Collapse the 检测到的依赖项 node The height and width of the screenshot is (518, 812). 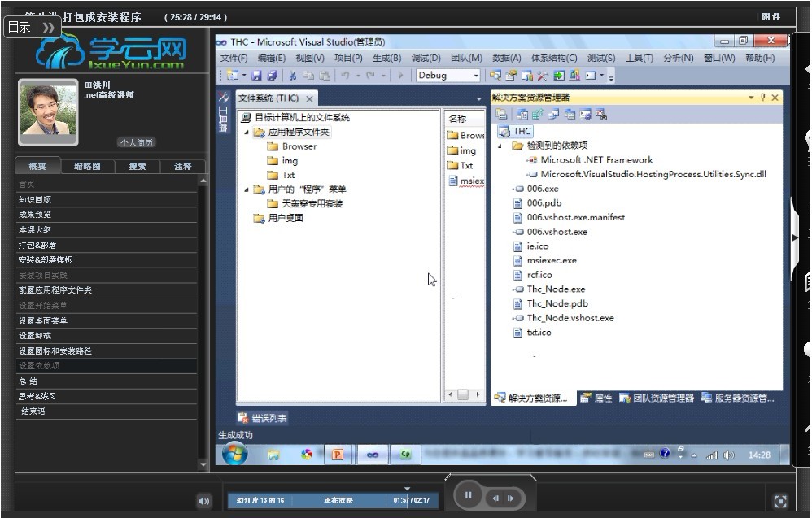(x=500, y=146)
